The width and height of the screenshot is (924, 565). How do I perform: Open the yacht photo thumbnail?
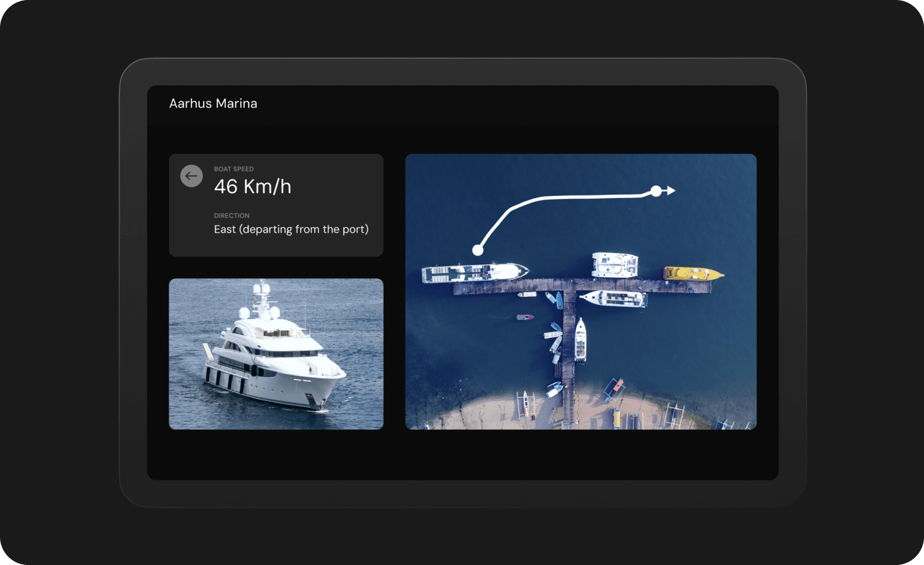click(276, 354)
